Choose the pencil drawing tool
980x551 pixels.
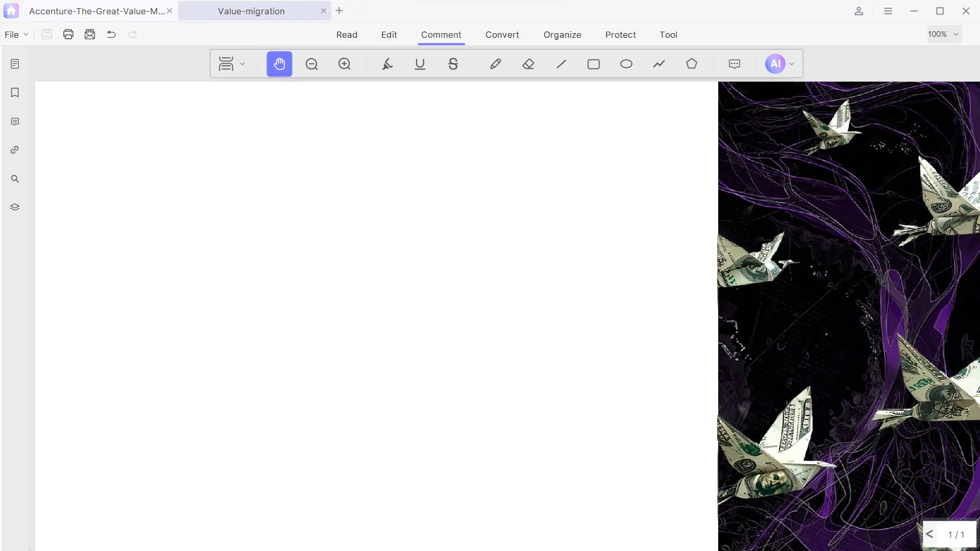click(495, 64)
